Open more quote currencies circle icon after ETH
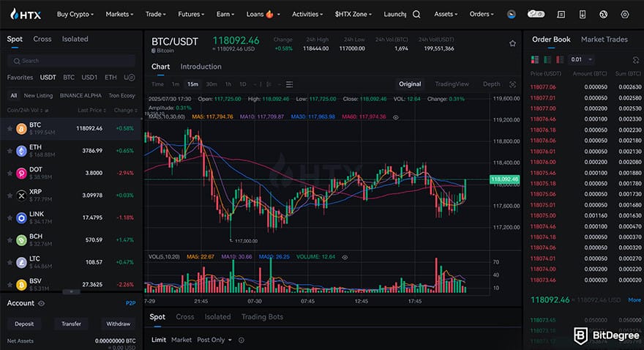The width and height of the screenshot is (644, 350). tap(132, 78)
